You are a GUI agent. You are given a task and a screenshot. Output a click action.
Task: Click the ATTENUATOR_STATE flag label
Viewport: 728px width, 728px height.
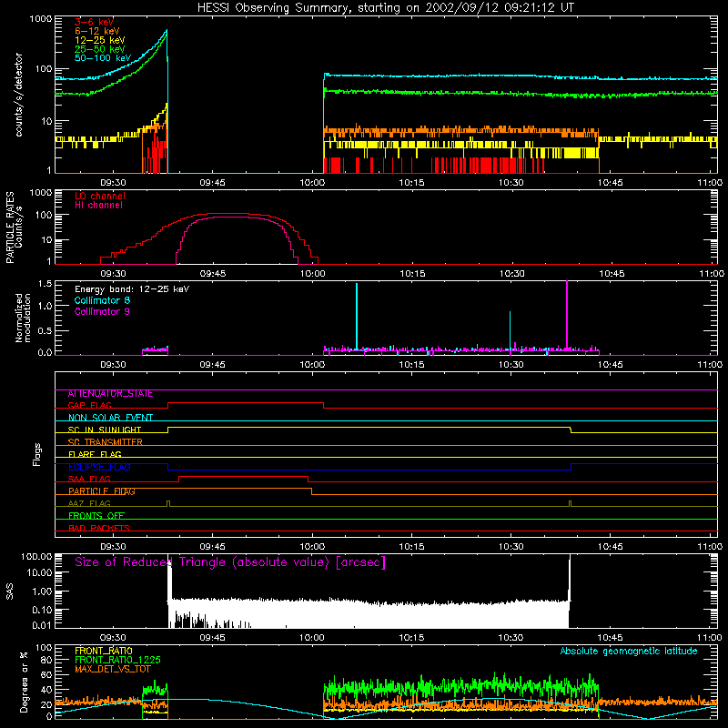[x=110, y=393]
